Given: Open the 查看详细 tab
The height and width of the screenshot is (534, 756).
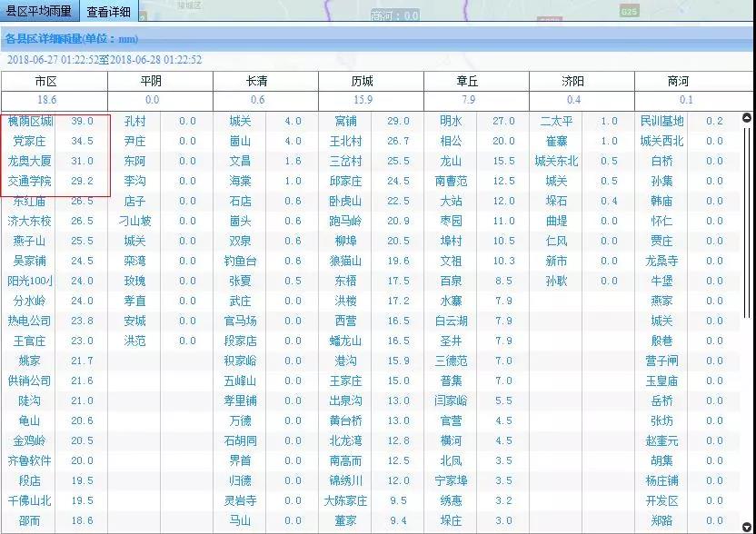Looking at the screenshot, I should (108, 11).
